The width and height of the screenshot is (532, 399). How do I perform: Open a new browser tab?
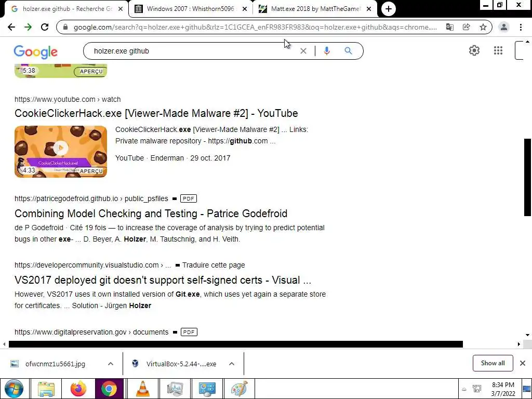(389, 9)
